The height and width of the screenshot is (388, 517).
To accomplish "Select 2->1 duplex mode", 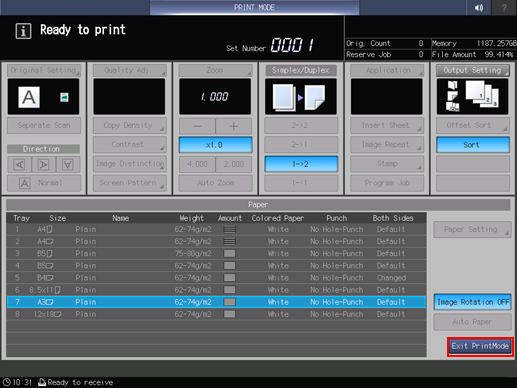I will [x=301, y=145].
